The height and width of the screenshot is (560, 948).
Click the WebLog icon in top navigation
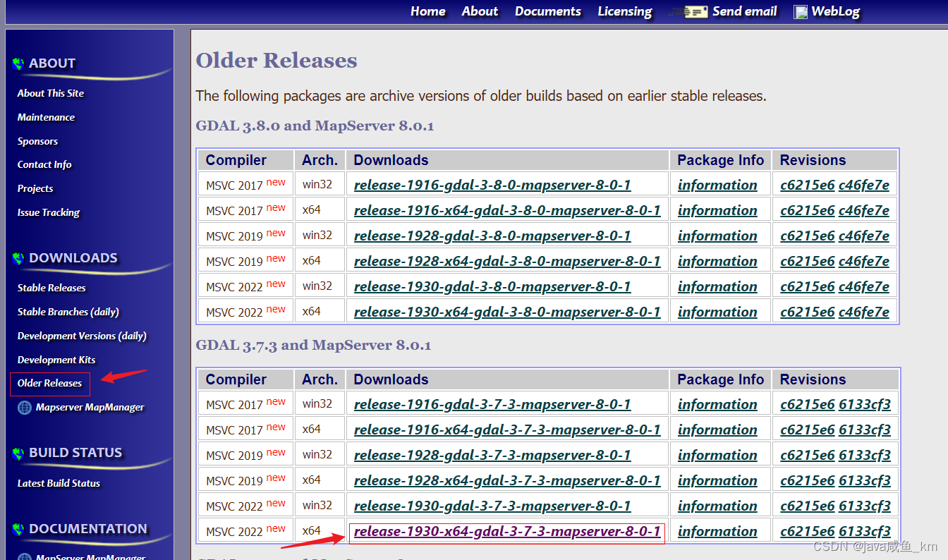(800, 12)
